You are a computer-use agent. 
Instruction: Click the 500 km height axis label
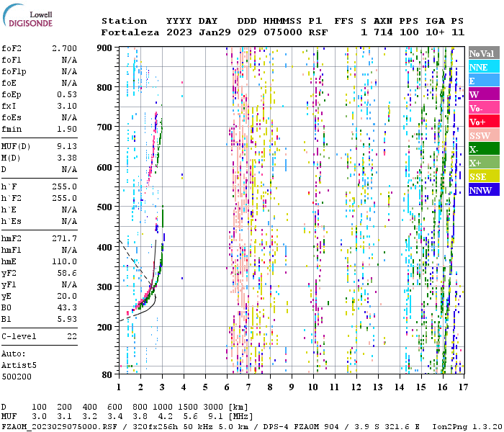tap(104, 207)
